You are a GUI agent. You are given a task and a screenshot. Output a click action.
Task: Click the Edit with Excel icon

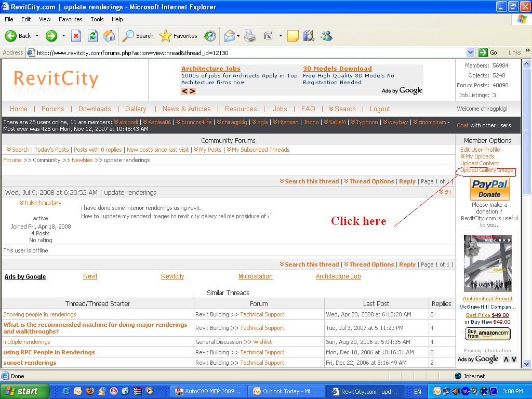(269, 36)
